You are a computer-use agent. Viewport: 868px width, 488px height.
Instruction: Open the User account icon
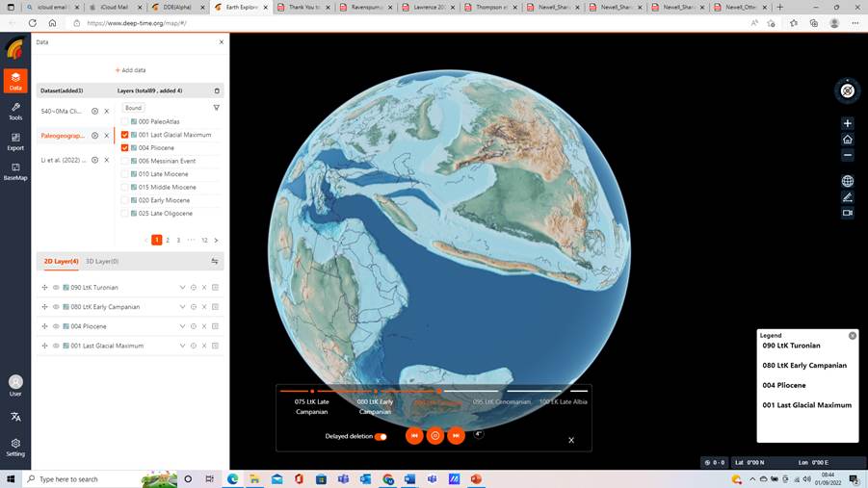click(x=15, y=385)
